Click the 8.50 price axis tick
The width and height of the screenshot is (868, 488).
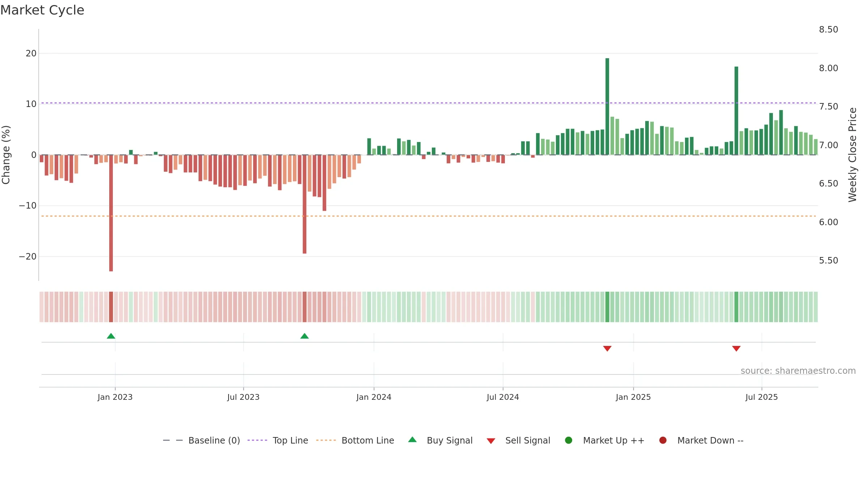829,30
